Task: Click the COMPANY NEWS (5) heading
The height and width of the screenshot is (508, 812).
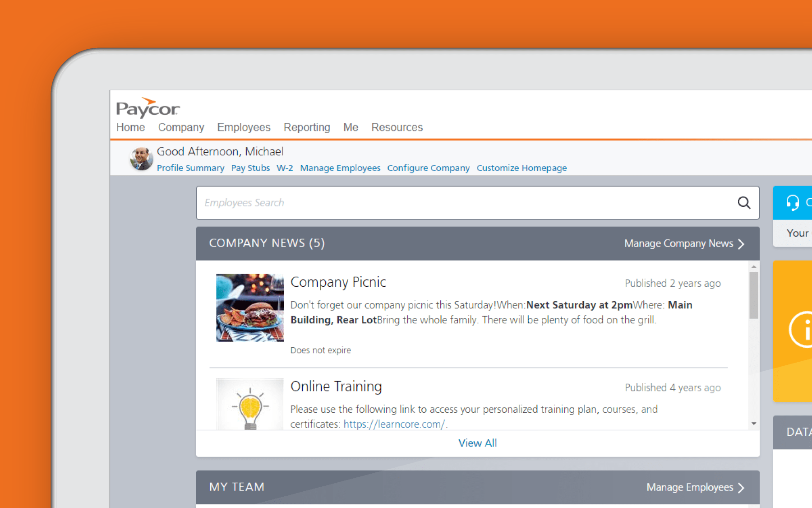Action: pyautogui.click(x=267, y=243)
